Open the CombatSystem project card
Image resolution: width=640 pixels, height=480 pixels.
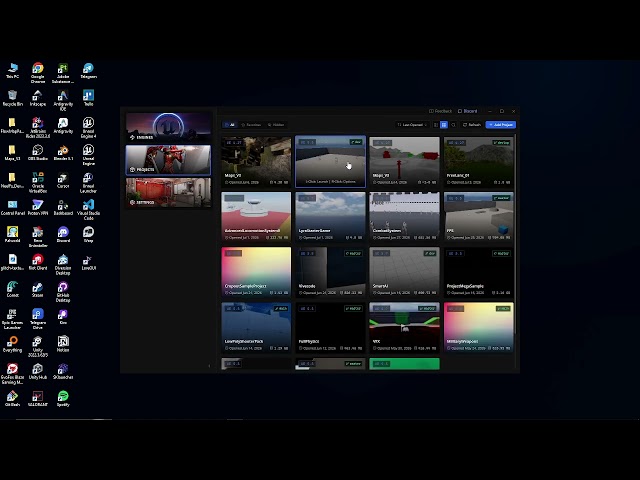pos(404,217)
